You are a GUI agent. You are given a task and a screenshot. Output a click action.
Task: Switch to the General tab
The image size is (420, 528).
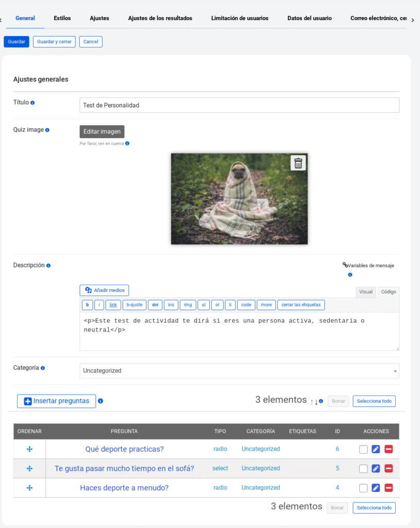pos(25,18)
